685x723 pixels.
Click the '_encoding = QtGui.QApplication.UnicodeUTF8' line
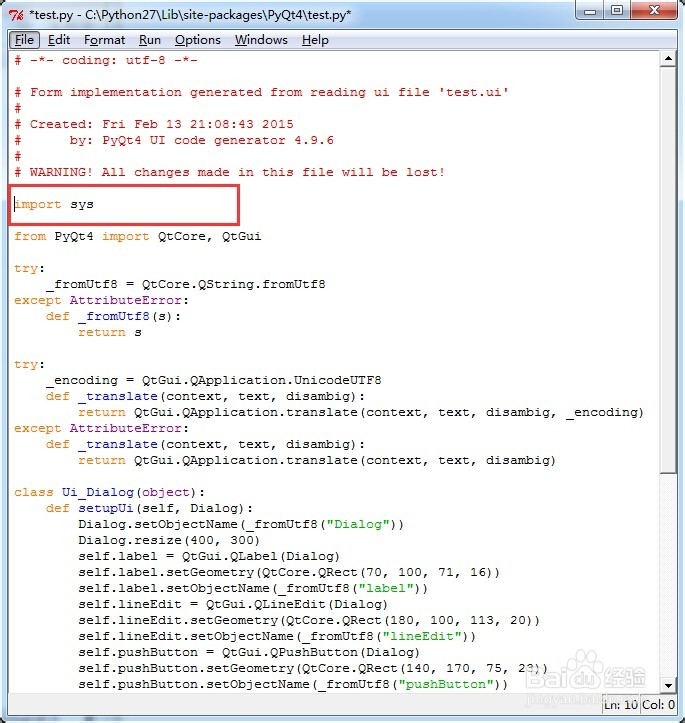pos(213,380)
